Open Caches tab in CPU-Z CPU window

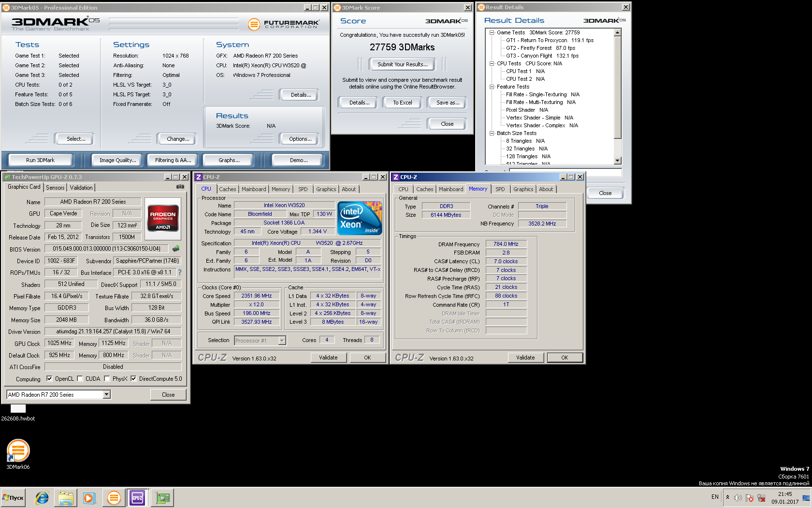[228, 189]
